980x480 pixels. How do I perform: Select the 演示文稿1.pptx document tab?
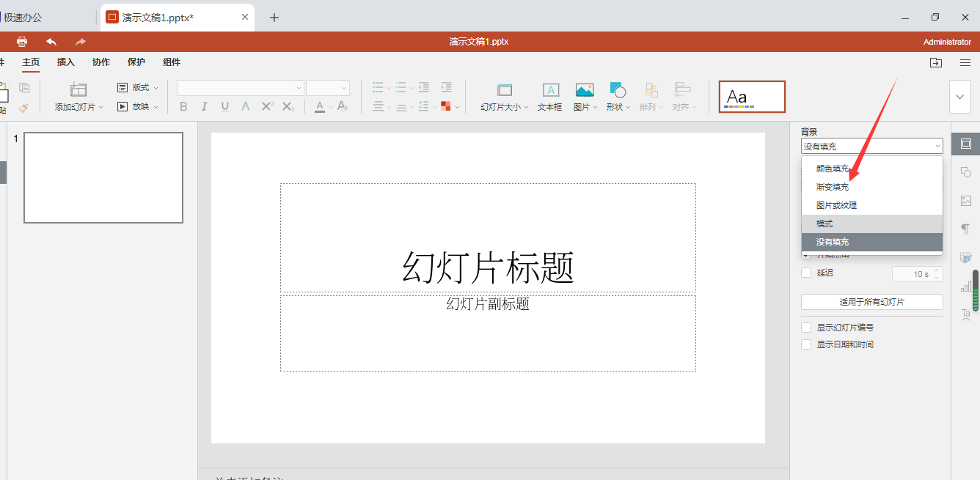[x=178, y=18]
